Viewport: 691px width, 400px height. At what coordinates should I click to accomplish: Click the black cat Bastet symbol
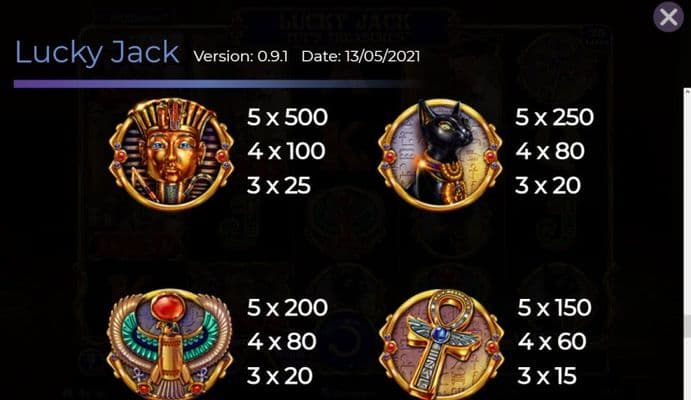440,155
